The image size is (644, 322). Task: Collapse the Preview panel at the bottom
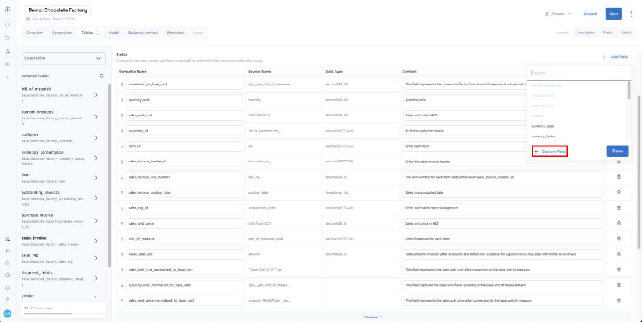pos(373,317)
